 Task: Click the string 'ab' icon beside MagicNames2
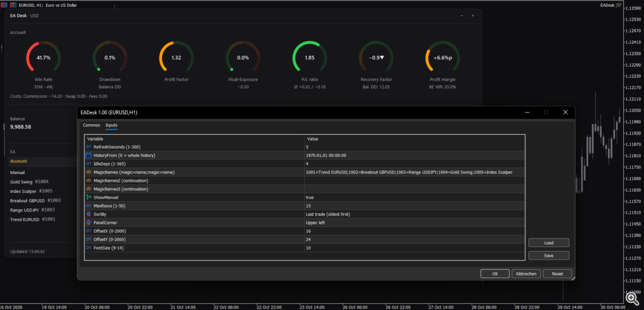88,180
